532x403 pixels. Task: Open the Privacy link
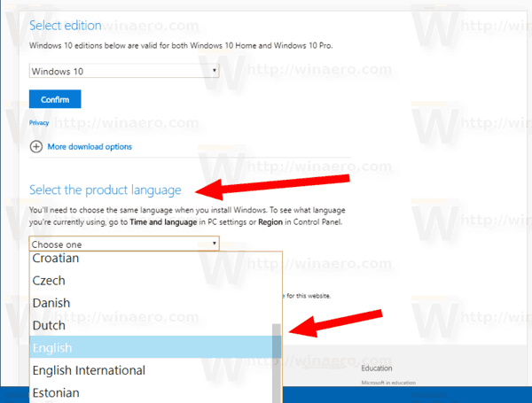click(x=39, y=123)
